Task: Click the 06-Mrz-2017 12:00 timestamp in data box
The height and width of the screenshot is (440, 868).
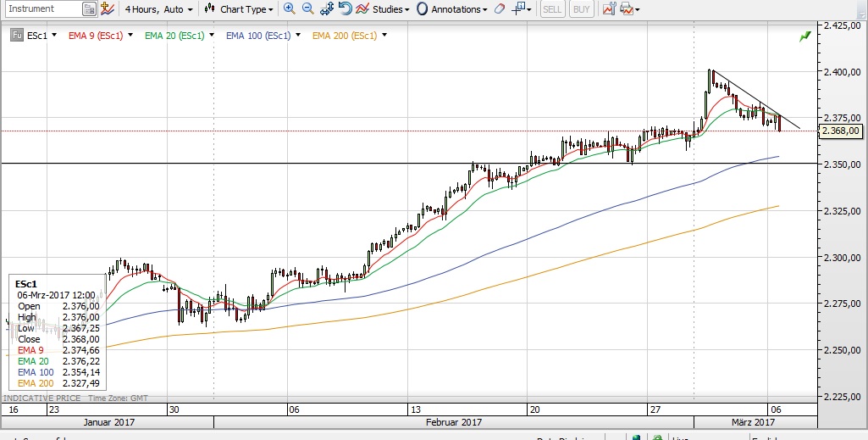Action: coord(56,295)
